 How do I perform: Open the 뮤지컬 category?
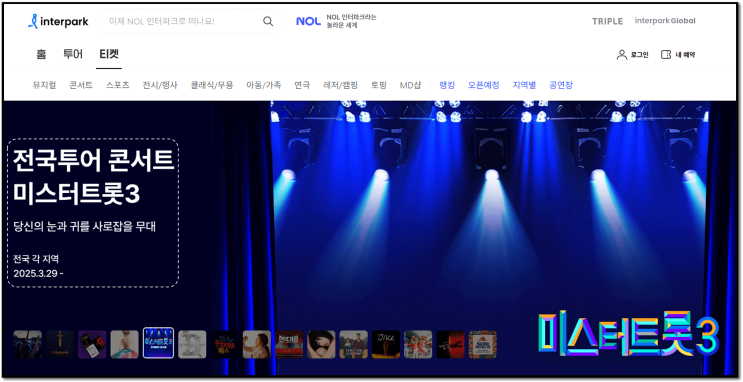(45, 85)
